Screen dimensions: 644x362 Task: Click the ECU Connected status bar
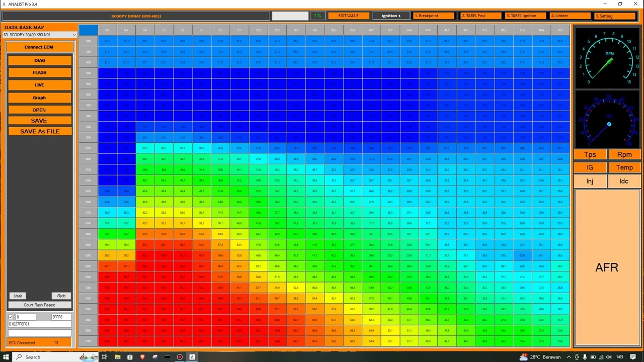(x=40, y=343)
